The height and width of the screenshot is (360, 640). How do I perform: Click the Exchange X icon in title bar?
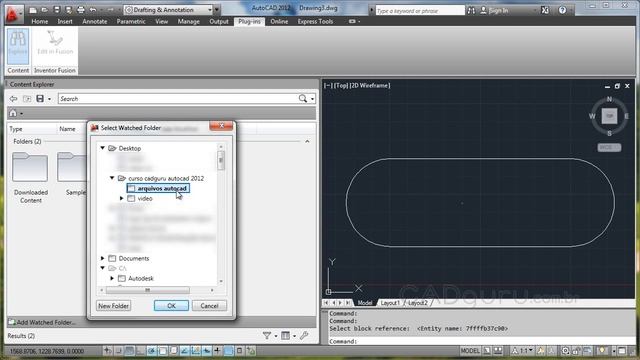point(545,10)
